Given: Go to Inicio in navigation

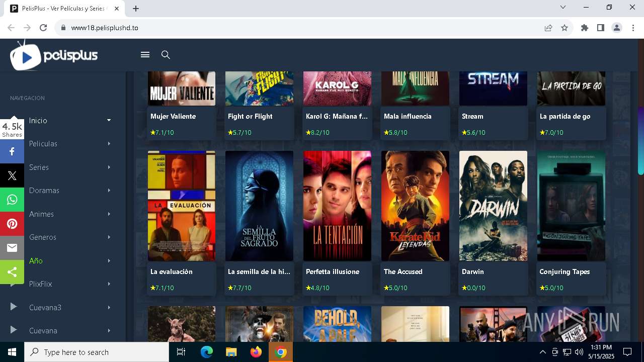Looking at the screenshot, I should point(38,121).
